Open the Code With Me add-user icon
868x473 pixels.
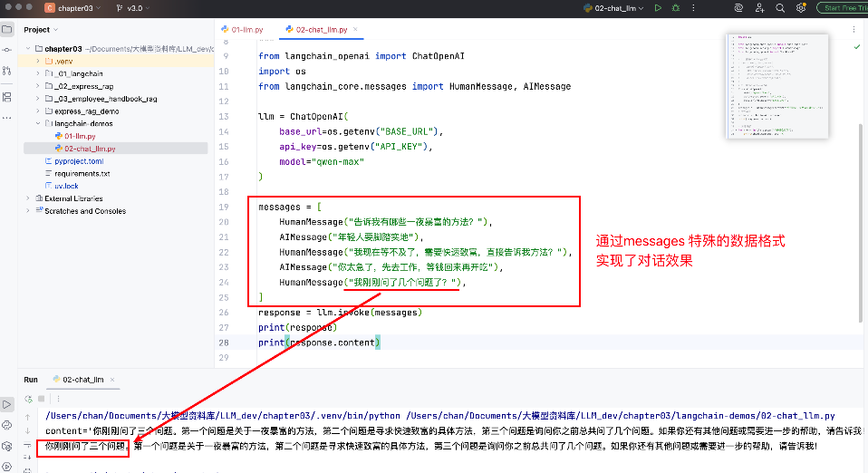tap(759, 8)
